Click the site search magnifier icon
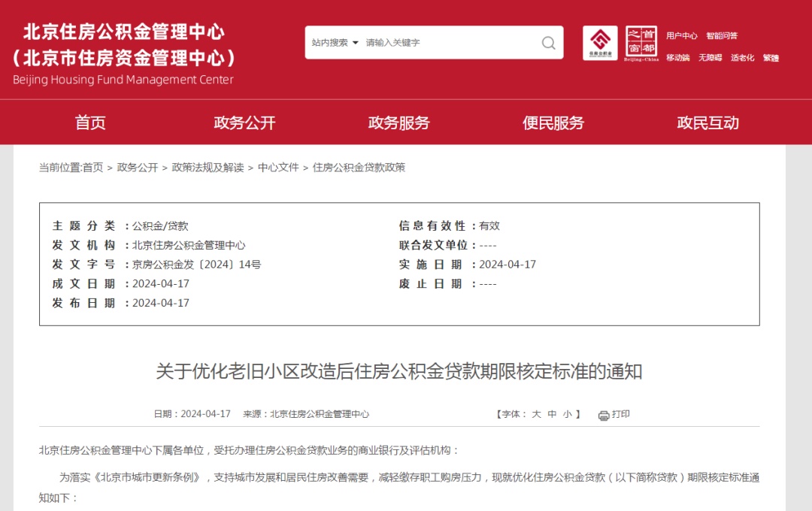The image size is (812, 511). [548, 43]
